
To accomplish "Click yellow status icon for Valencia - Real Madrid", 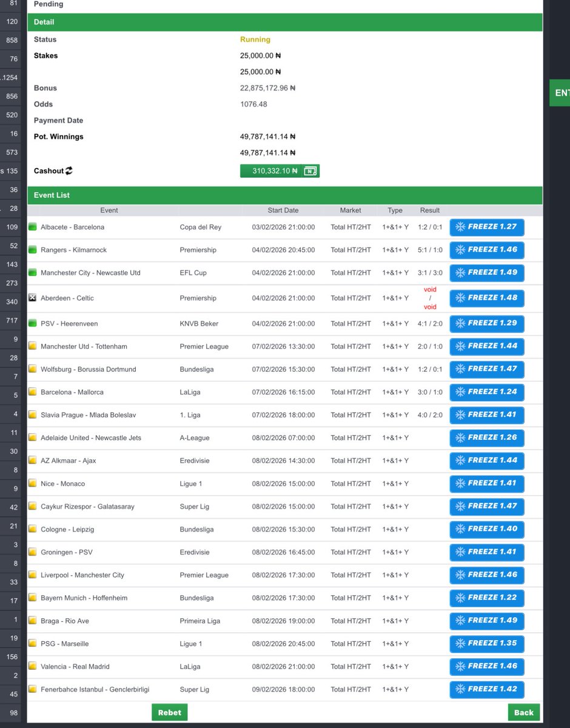I will (33, 667).
